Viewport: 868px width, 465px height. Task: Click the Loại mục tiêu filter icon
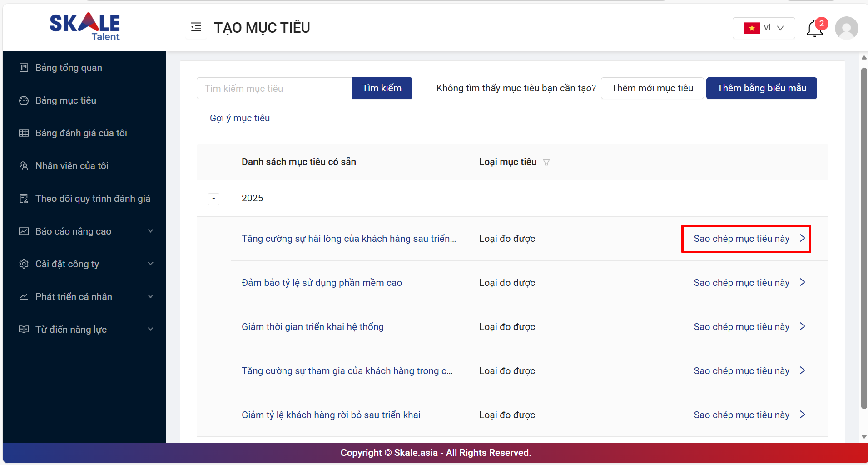click(546, 162)
